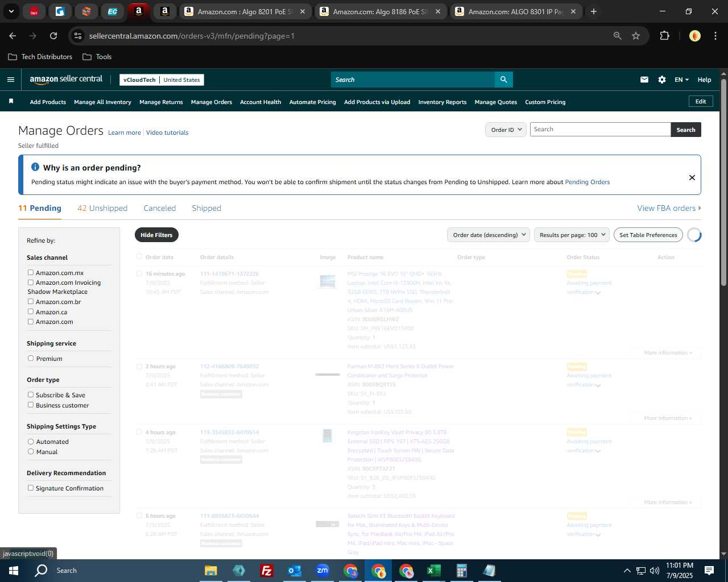Click the Hide Filters button
This screenshot has height=582, width=728.
[156, 235]
